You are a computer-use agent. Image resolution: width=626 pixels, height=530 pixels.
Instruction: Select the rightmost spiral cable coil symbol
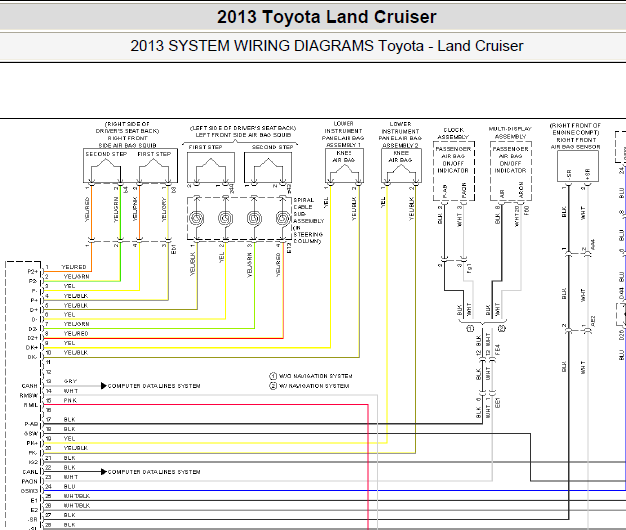tap(283, 219)
